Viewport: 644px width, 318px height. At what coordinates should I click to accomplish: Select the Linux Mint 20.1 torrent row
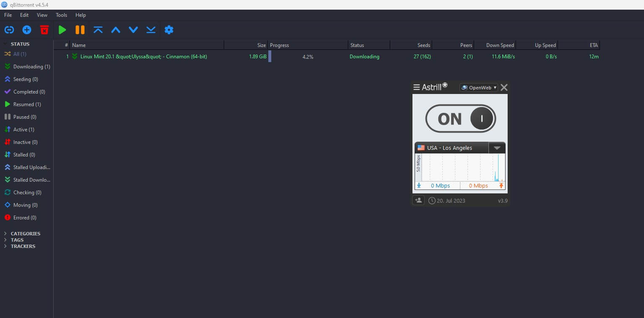tap(327, 57)
